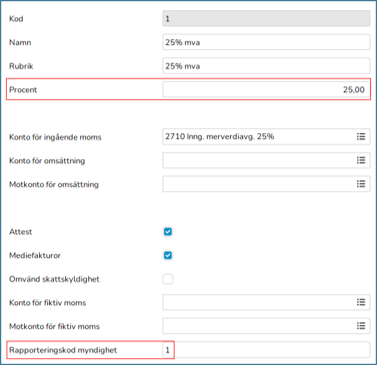This screenshot has height=365, width=377.
Task: Open list icon for Motkonto för omsättning
Action: pyautogui.click(x=361, y=184)
